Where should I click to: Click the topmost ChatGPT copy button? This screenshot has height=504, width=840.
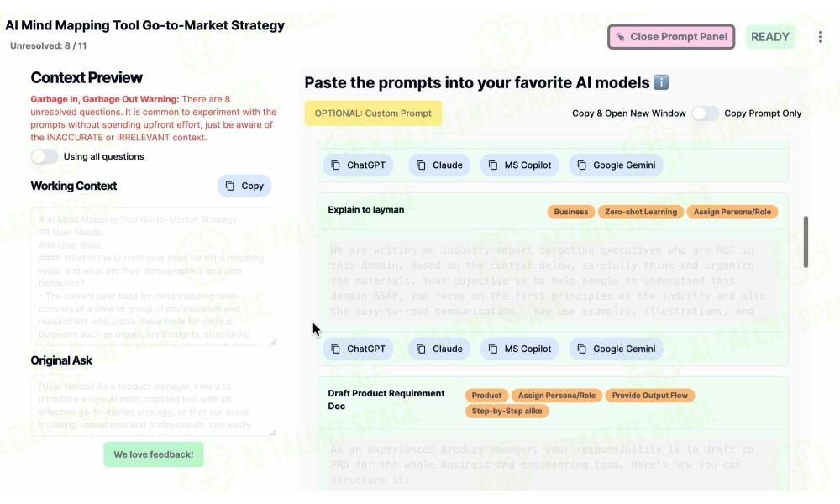click(x=358, y=165)
